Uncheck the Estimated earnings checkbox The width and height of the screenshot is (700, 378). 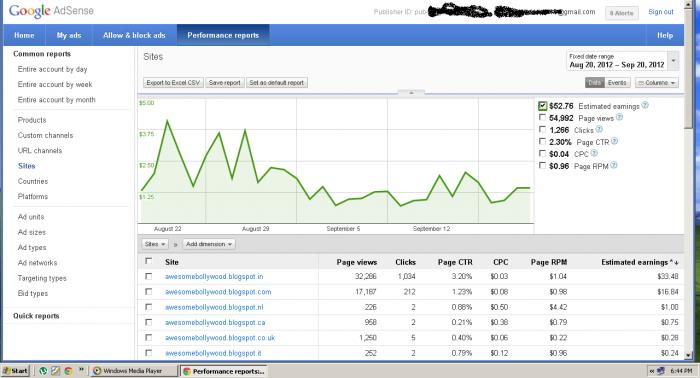click(x=542, y=106)
